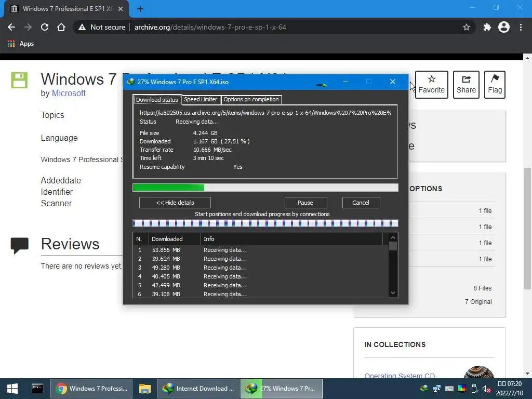
Task: Open the Chrome profile avatar
Action: [x=504, y=27]
